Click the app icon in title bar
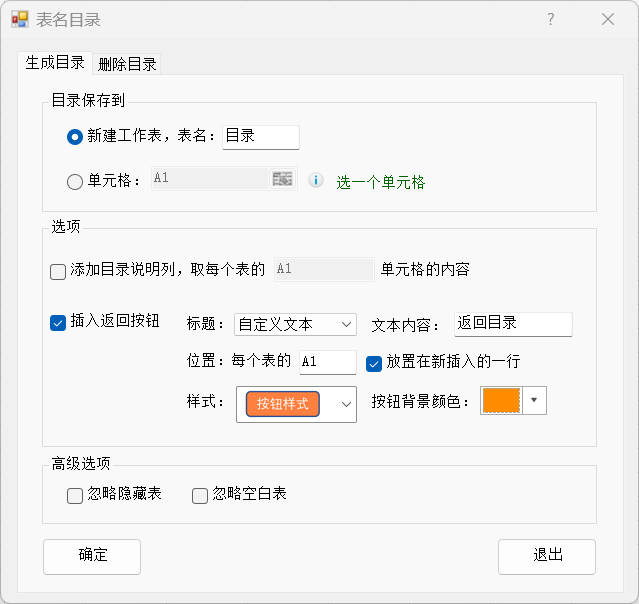Viewport: 639px width, 604px height. (20, 19)
